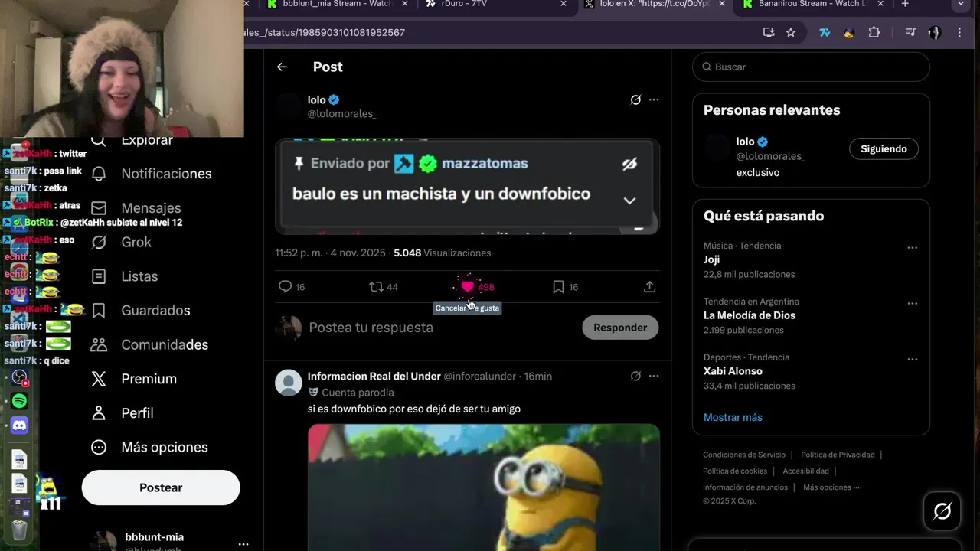The width and height of the screenshot is (980, 551).
Task: Toggle bookmark on post showing 16
Action: (x=558, y=287)
